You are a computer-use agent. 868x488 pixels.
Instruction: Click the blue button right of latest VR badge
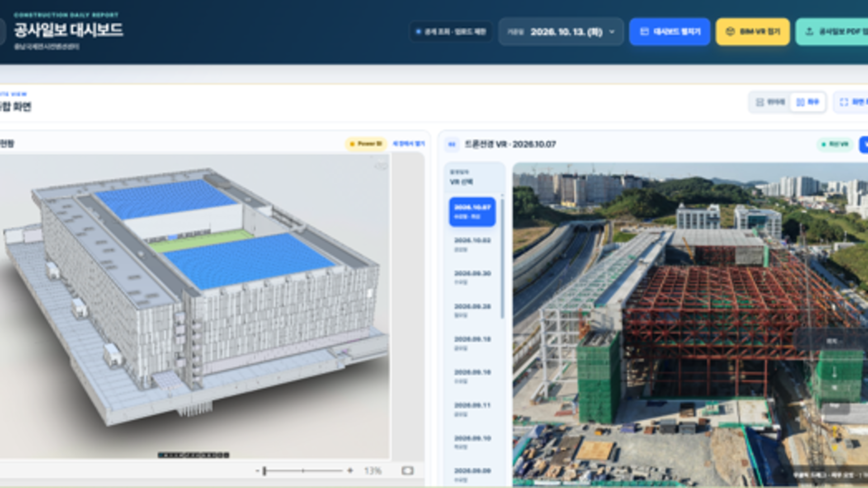click(863, 145)
